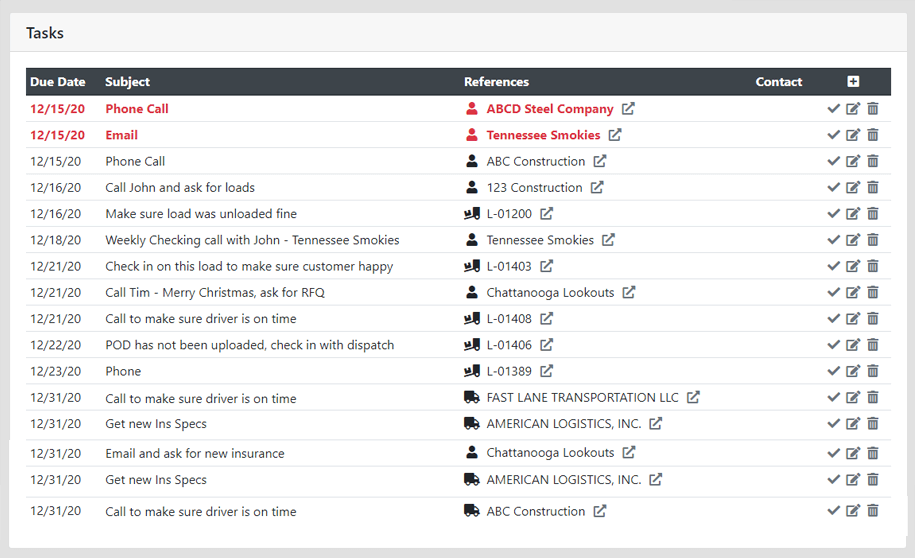Screen dimensions: 915x558
Task: Edit the 'POD has not been uploaded' task
Action: [853, 345]
